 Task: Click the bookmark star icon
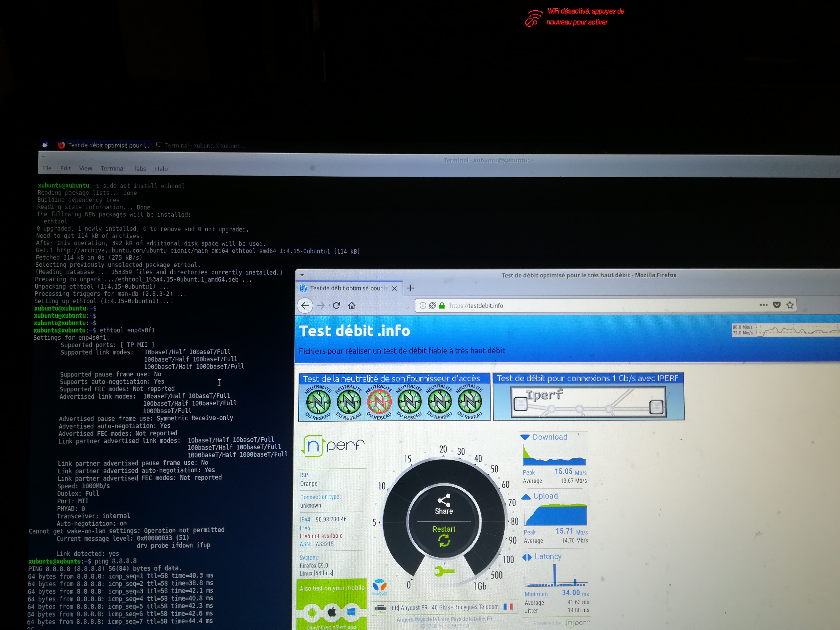(790, 305)
